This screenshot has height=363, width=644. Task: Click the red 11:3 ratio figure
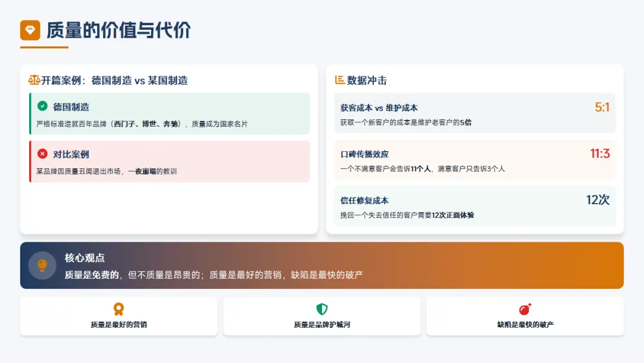[600, 154]
